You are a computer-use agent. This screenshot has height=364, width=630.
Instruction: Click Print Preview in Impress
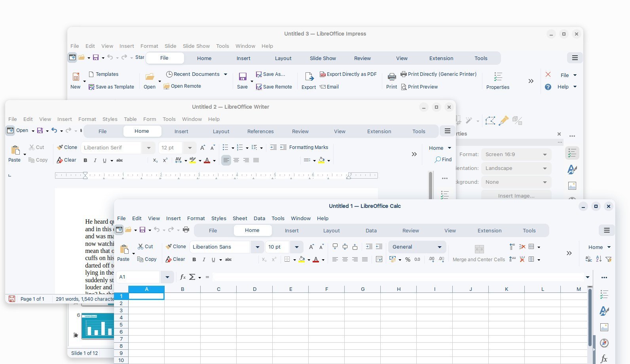[x=419, y=87]
